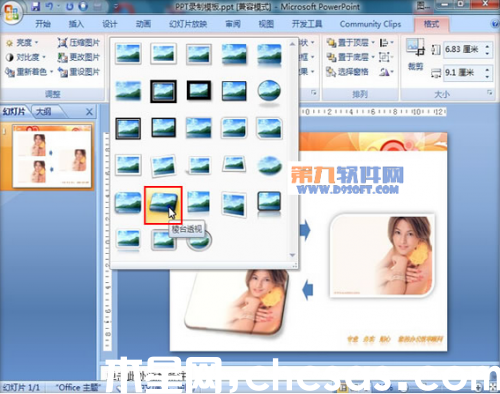Increase shape height with up spinner
The width and height of the screenshot is (500, 394).
487,46
